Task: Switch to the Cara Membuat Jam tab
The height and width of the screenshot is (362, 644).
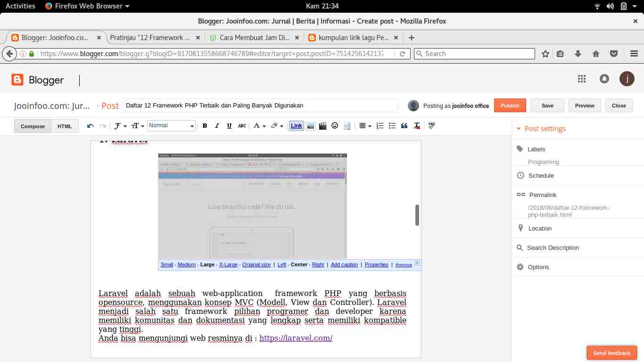Action: pos(254,38)
